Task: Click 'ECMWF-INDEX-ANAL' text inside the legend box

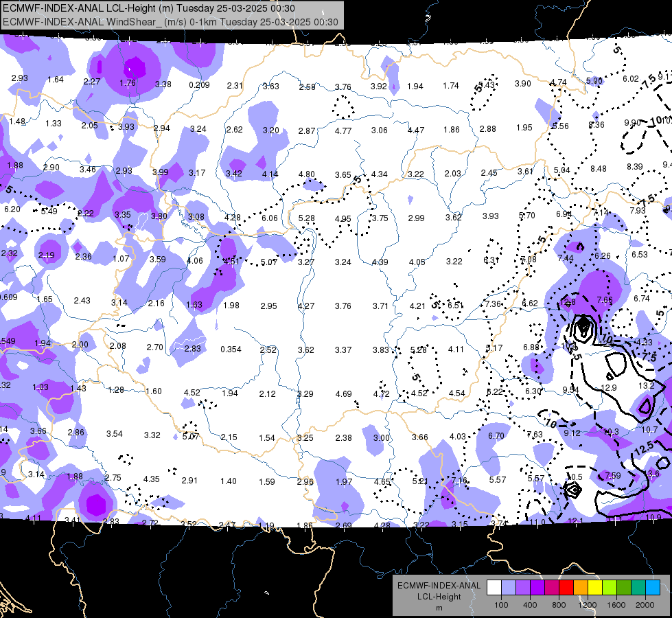Action: pyautogui.click(x=439, y=586)
